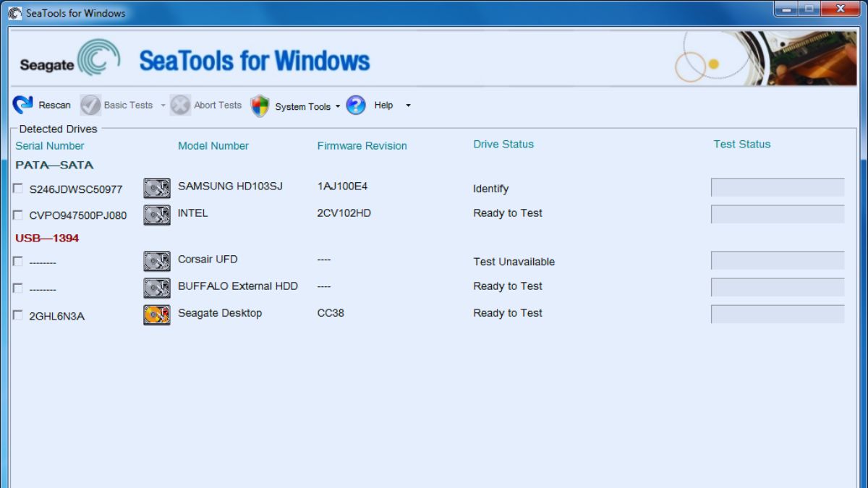The width and height of the screenshot is (868, 488).
Task: Click the SAMSUNG HD103SJ test status bar
Action: 778,187
